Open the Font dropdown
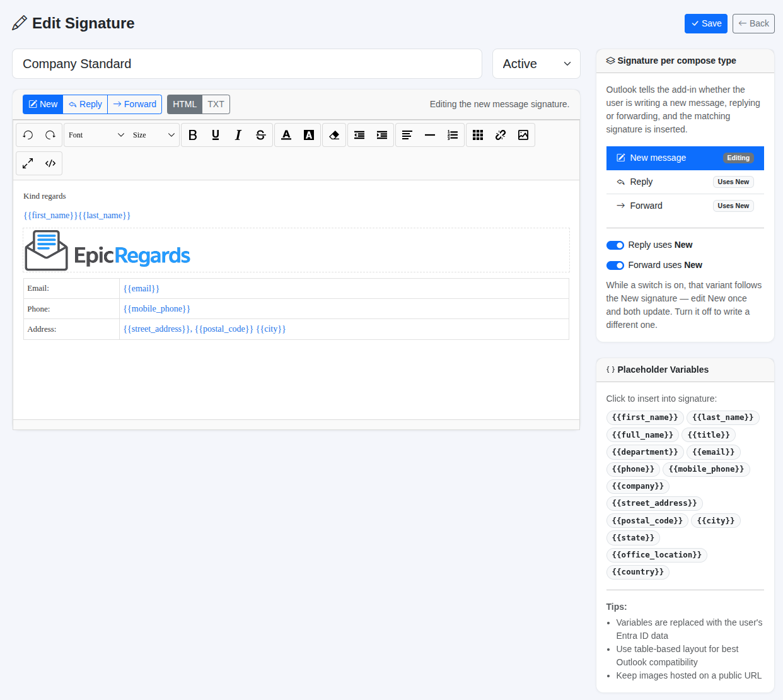The height and width of the screenshot is (700, 783). coord(96,135)
